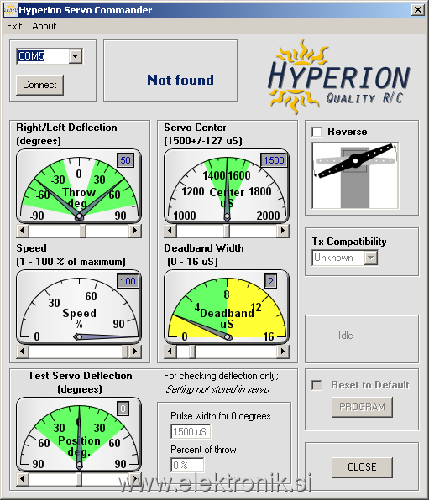Image resolution: width=429 pixels, height=500 pixels.
Task: Click the Hyperion Quality R/C logo
Action: [x=339, y=77]
